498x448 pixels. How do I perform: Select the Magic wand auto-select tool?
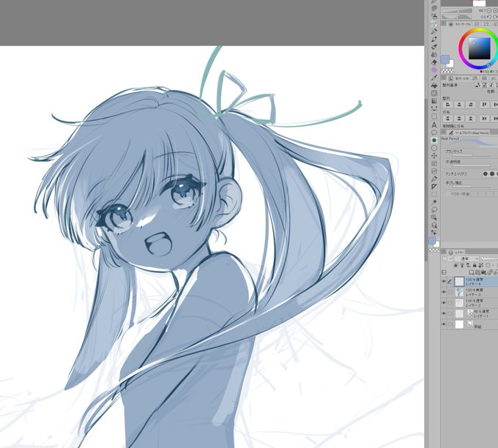click(434, 202)
